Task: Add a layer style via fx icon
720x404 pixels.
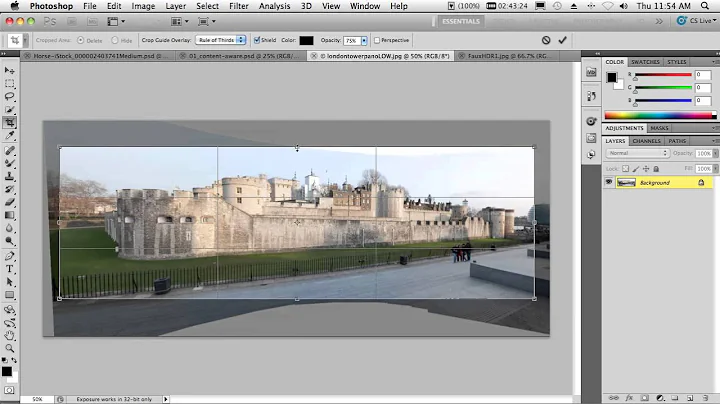Action: click(x=629, y=398)
